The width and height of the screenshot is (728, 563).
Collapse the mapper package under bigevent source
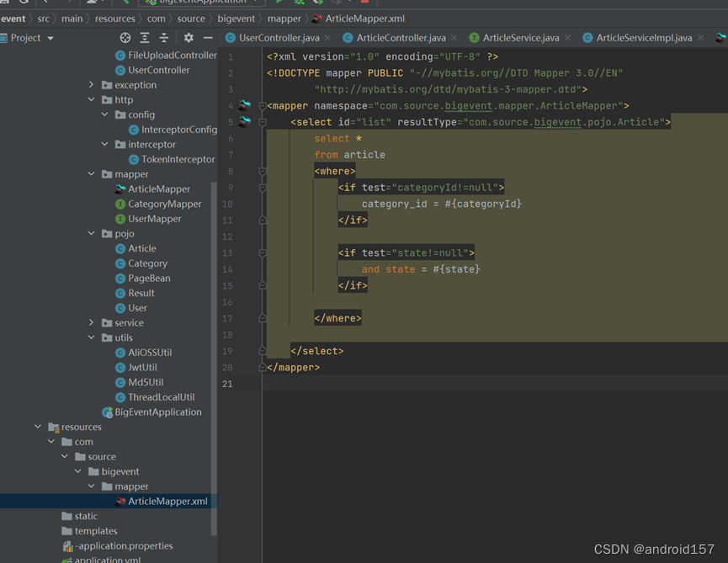coord(92,173)
